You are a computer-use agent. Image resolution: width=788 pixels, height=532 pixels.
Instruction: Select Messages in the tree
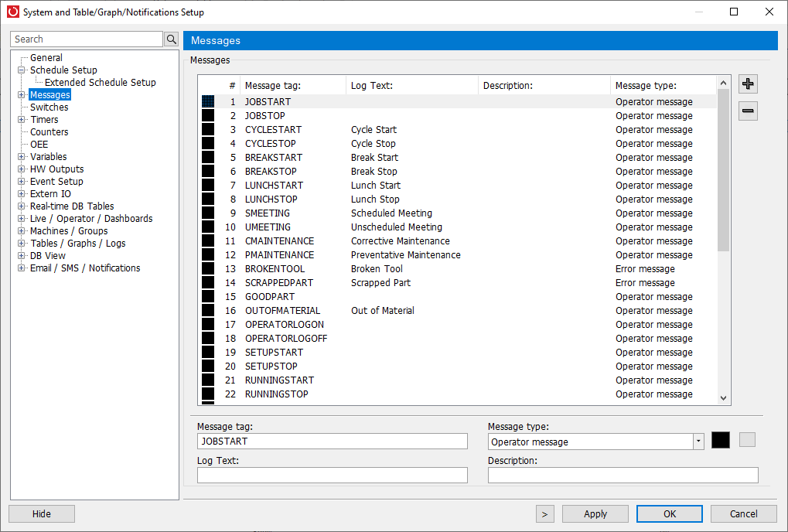coord(49,95)
